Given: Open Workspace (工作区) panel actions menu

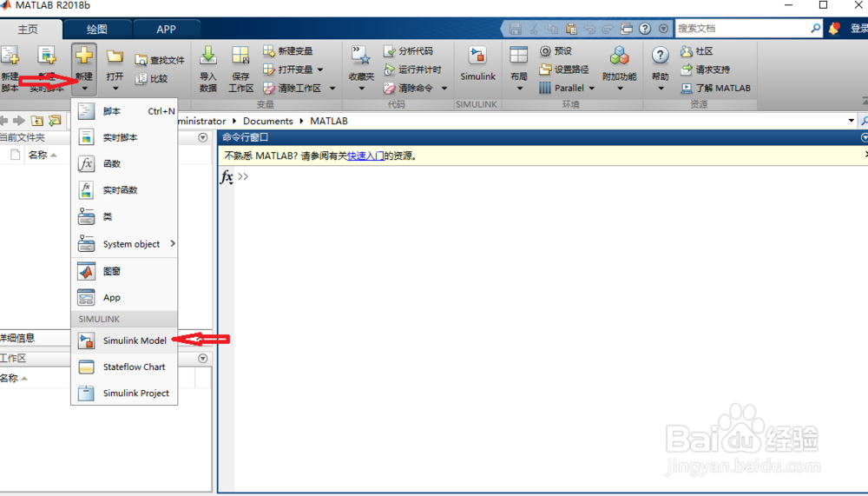Looking at the screenshot, I should (x=203, y=359).
